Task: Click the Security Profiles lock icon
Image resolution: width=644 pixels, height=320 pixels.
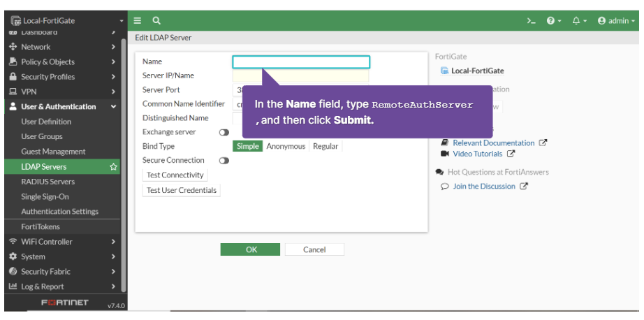Action: click(x=13, y=77)
